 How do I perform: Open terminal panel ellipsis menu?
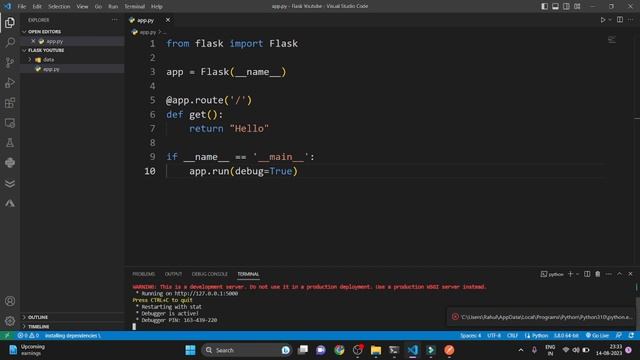coord(609,274)
